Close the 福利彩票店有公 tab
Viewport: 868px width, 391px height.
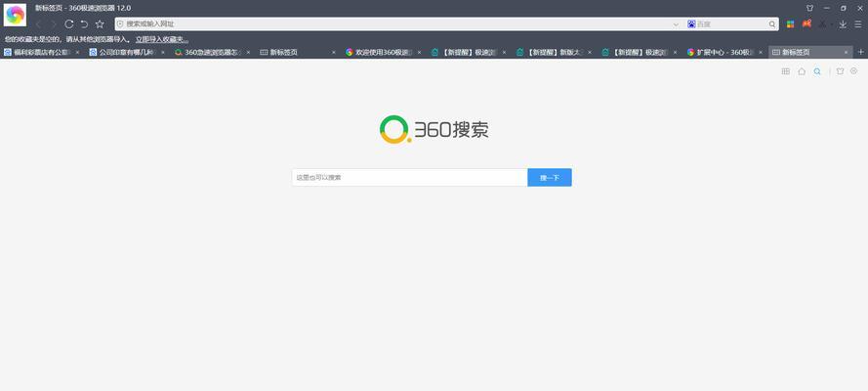click(x=77, y=52)
